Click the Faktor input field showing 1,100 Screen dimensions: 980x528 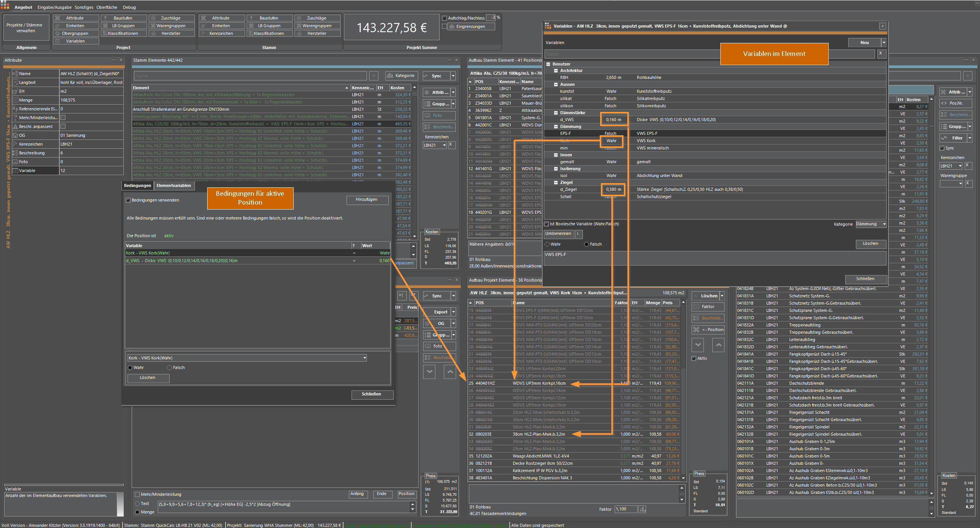[626, 509]
